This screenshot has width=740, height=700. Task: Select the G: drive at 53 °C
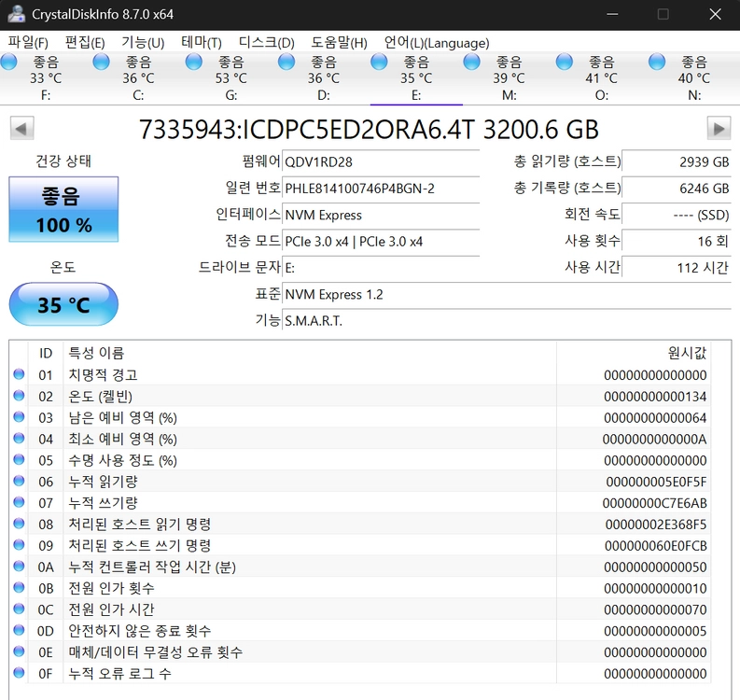coord(230,77)
